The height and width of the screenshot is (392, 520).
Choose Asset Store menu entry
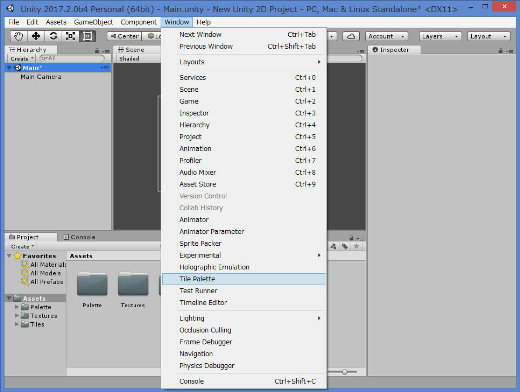click(244, 184)
